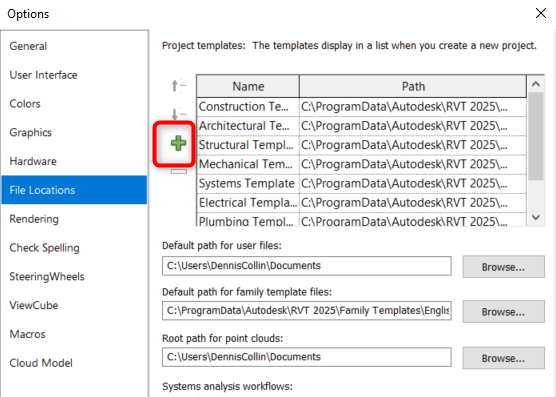556x397 pixels.
Task: Open the Cloud Model category
Action: 74,363
